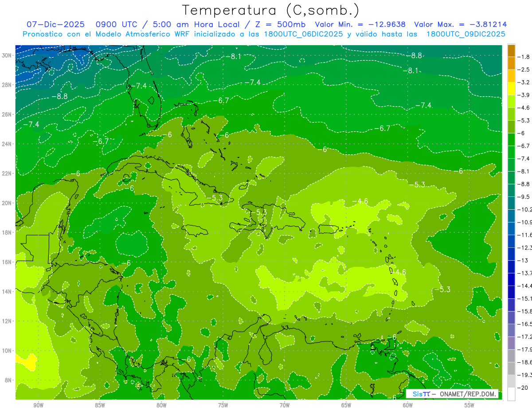Pick the gray swatch between -18.6 and -19.3

coord(511,368)
